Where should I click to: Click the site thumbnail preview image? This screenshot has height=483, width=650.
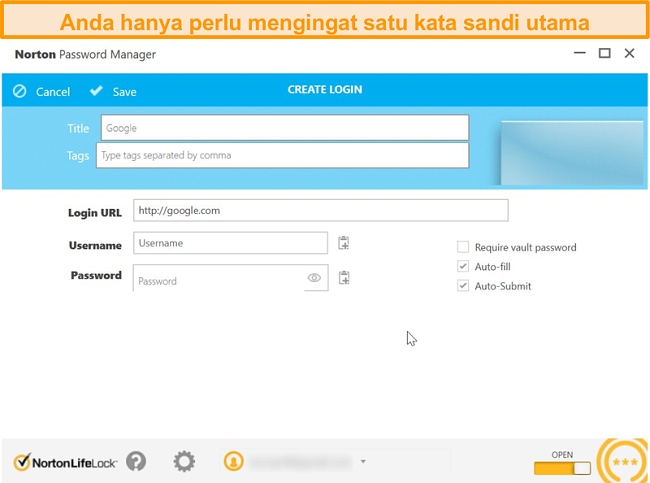572,153
